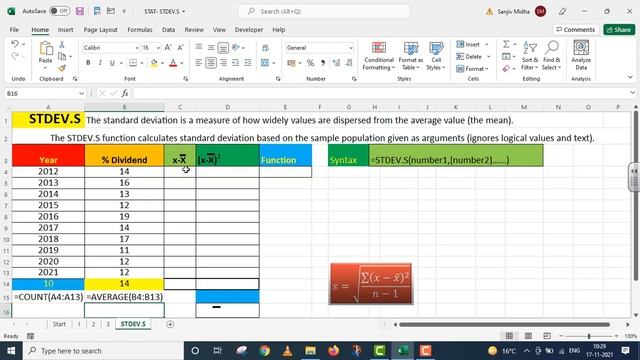The height and width of the screenshot is (360, 640).
Task: Open Format as Table dropdown
Action: pyautogui.click(x=411, y=56)
